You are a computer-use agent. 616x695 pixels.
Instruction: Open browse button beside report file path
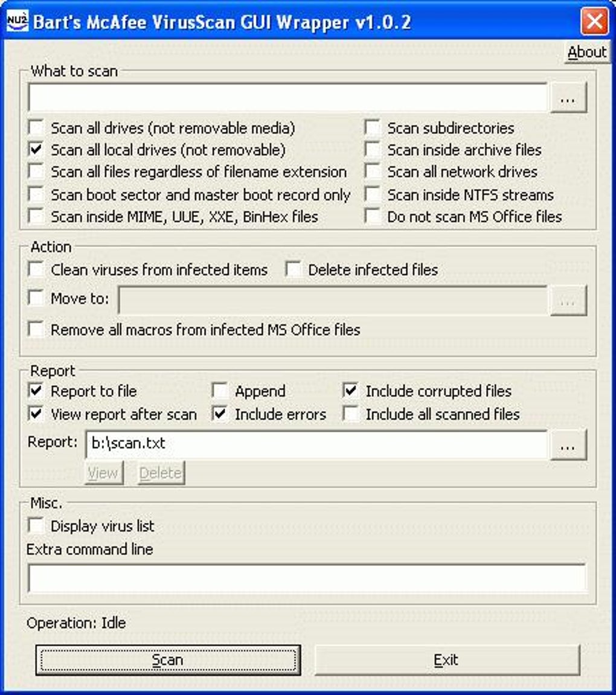point(568,446)
